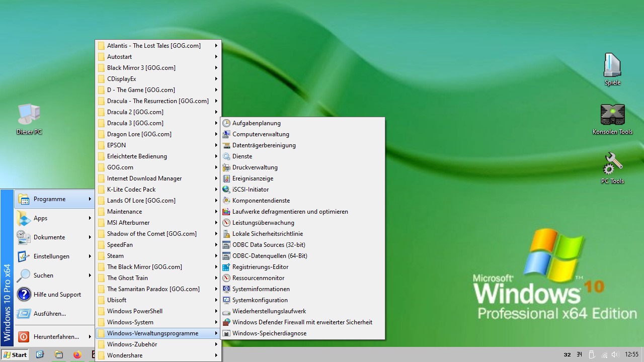The width and height of the screenshot is (644, 362).
Task: Click the taskbar clock showing 12:55
Action: pos(631,354)
